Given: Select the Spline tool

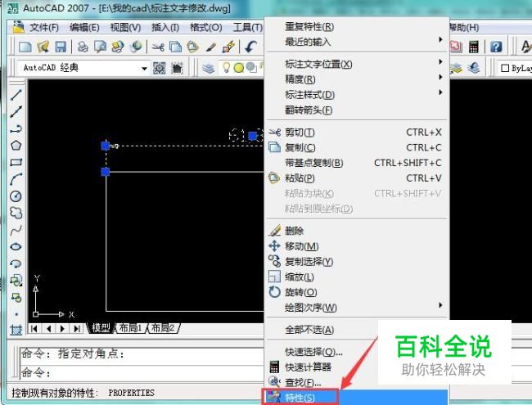Looking at the screenshot, I should tap(16, 230).
